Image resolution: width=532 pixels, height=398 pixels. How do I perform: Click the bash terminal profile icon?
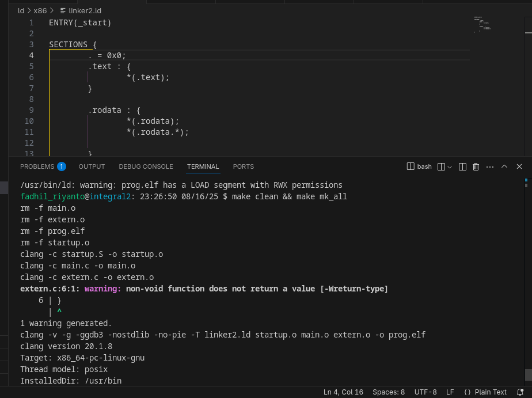[411, 166]
